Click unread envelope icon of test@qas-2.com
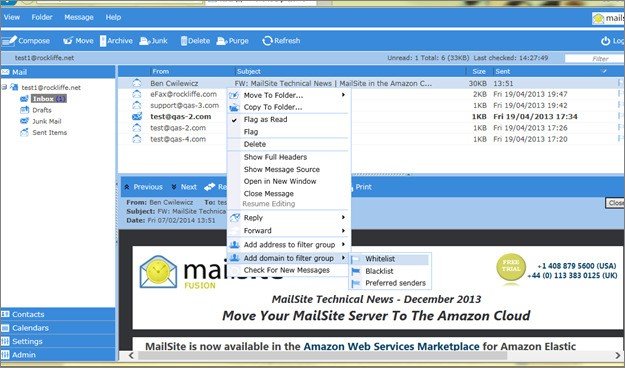Image resolution: width=625 pixels, height=368 pixels. pos(137,116)
